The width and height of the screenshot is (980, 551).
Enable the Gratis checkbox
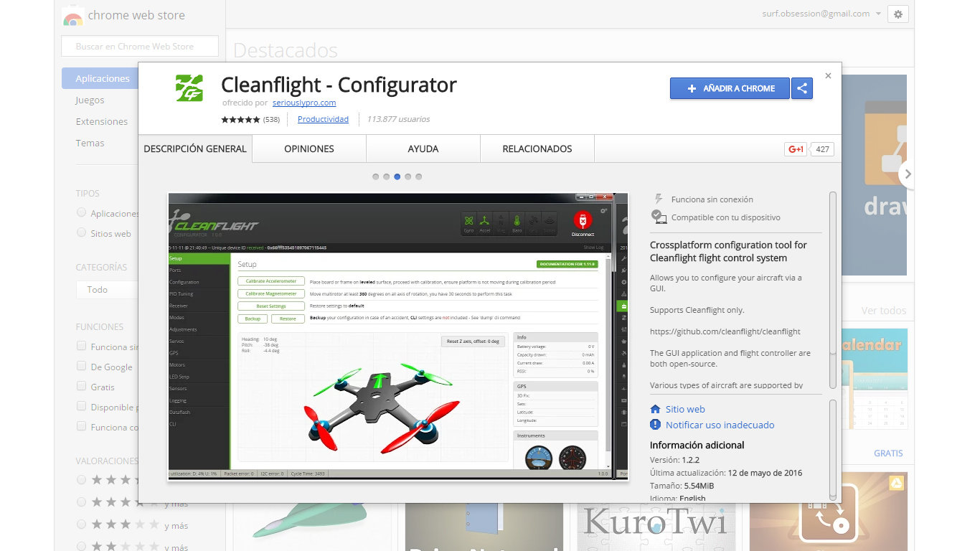[x=81, y=386]
